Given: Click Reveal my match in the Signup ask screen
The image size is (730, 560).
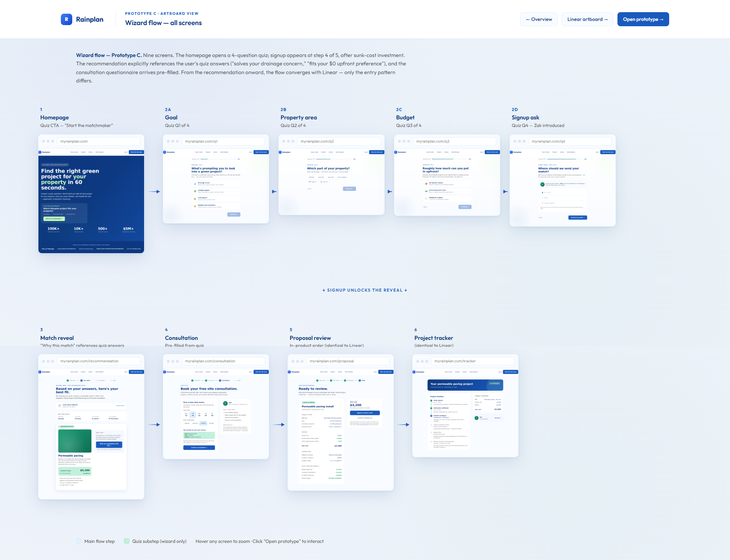Looking at the screenshot, I should pyautogui.click(x=578, y=217).
